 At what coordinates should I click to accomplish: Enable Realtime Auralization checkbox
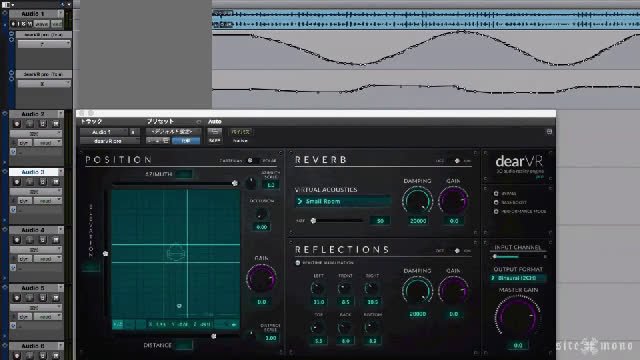point(298,263)
